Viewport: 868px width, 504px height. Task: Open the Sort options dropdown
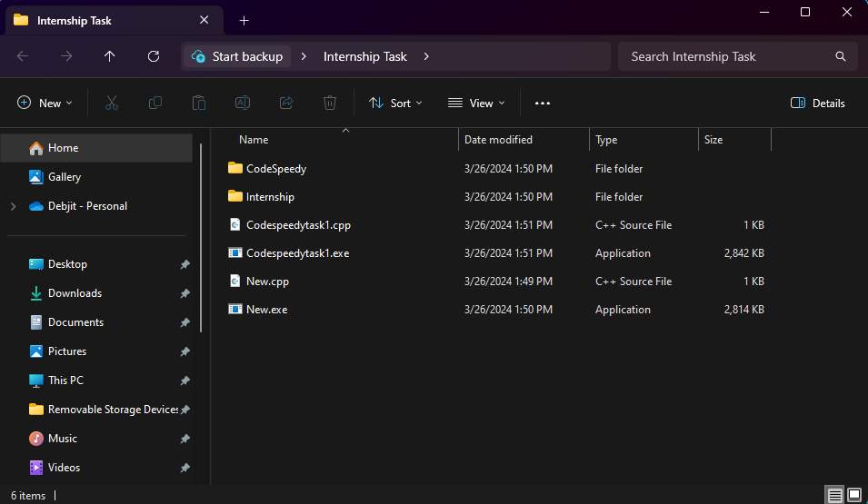(x=395, y=103)
